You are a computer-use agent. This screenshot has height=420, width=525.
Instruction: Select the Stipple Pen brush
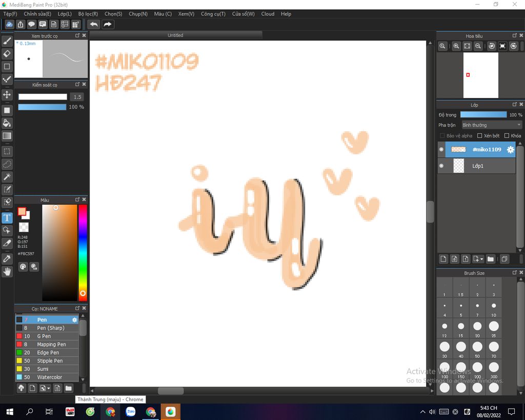47,361
